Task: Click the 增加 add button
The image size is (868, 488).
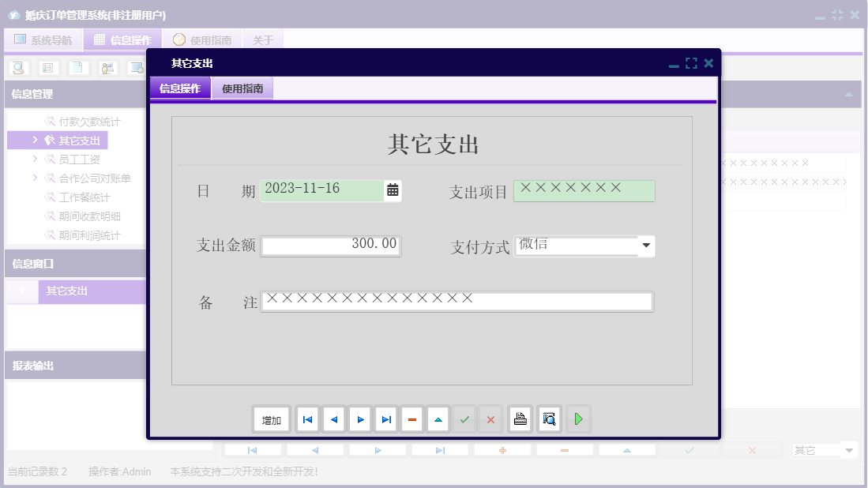Action: [271, 419]
